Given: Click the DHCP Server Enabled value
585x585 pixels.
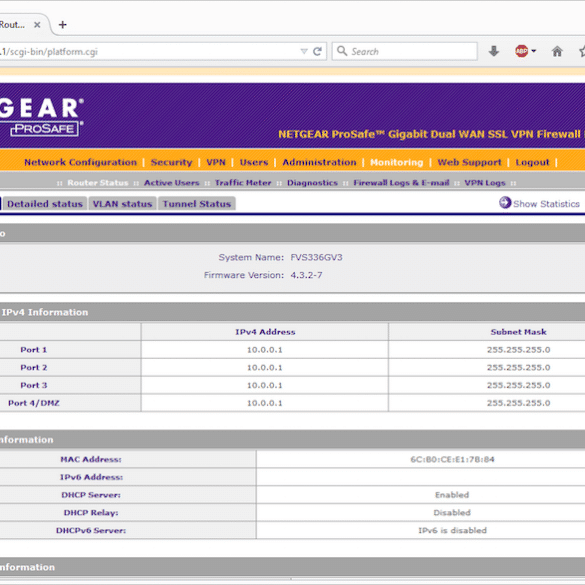Looking at the screenshot, I should click(x=452, y=495).
